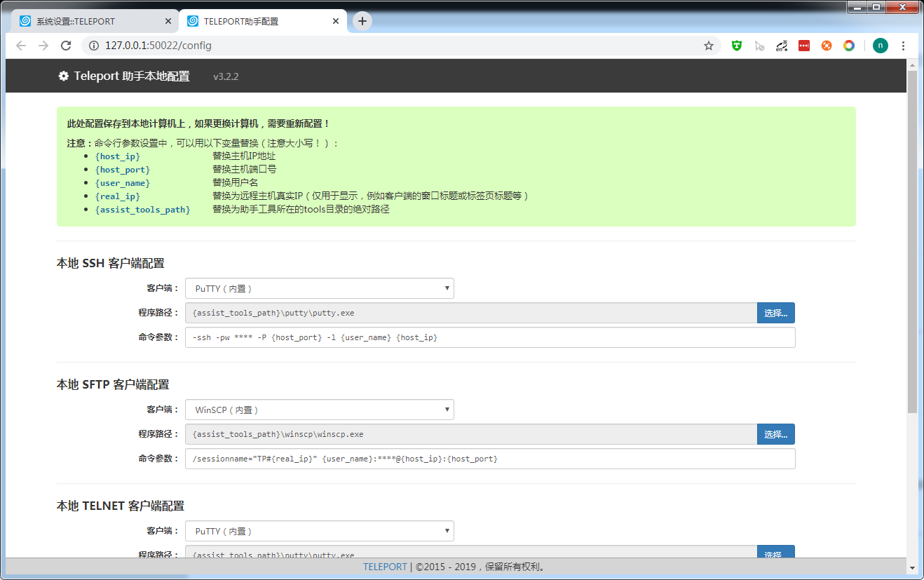Click the SFTP 命令参数 sessionname input field
Screen dimensions: 924x580
490,459
